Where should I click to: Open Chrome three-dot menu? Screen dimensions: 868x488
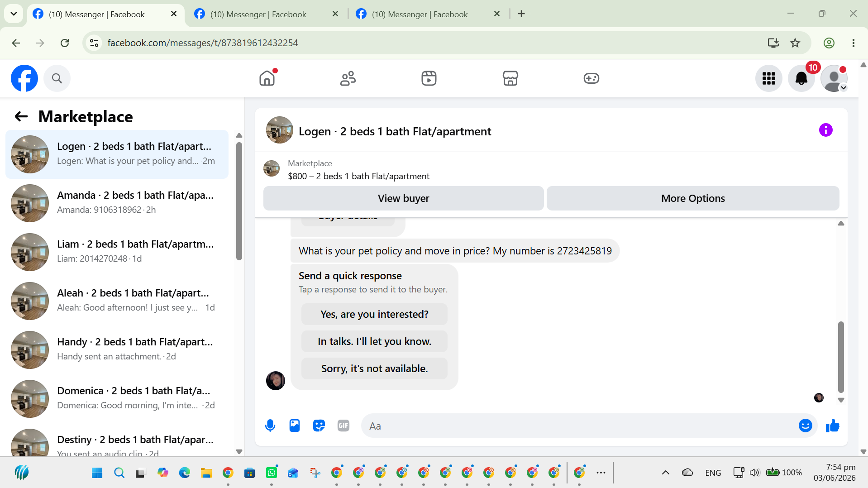pyautogui.click(x=854, y=43)
